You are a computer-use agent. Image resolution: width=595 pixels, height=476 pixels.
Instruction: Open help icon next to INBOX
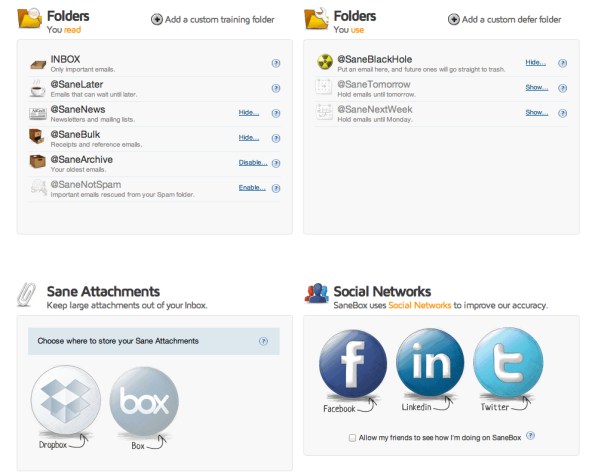(x=276, y=63)
